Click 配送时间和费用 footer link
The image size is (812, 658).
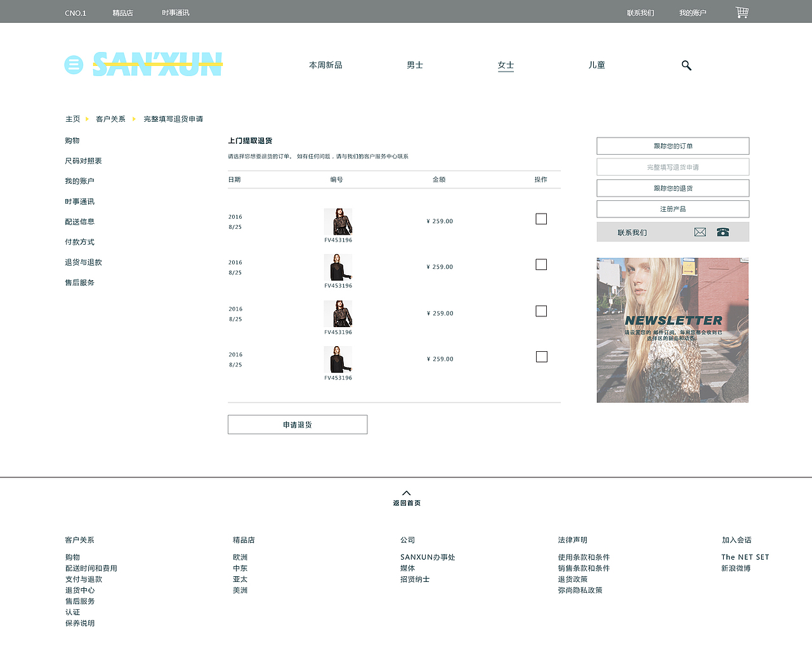[91, 569]
